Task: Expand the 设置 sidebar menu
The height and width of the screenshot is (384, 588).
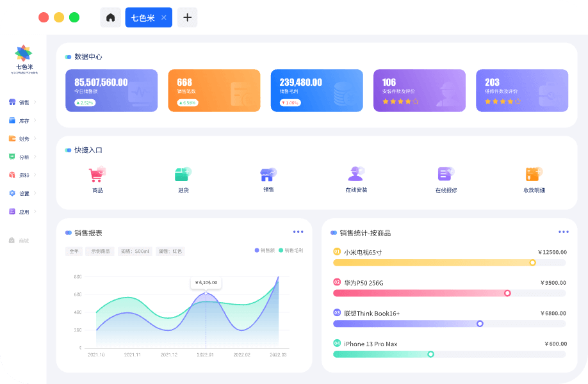Action: tap(22, 193)
